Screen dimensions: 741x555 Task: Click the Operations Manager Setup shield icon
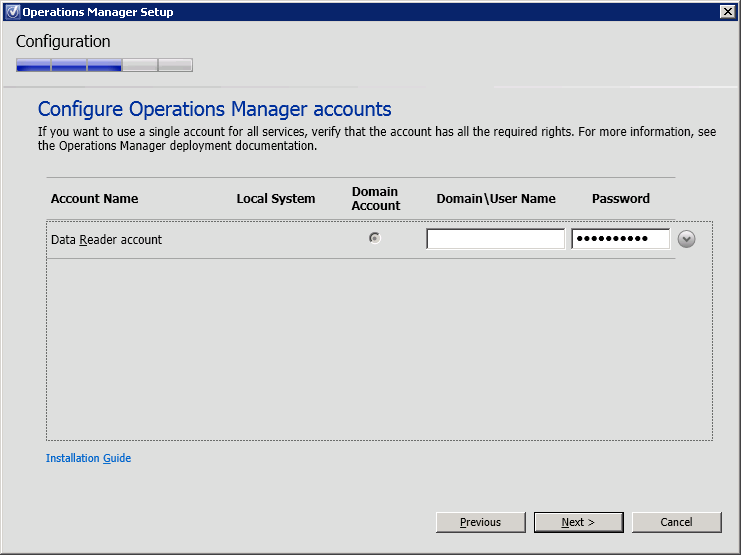point(11,12)
